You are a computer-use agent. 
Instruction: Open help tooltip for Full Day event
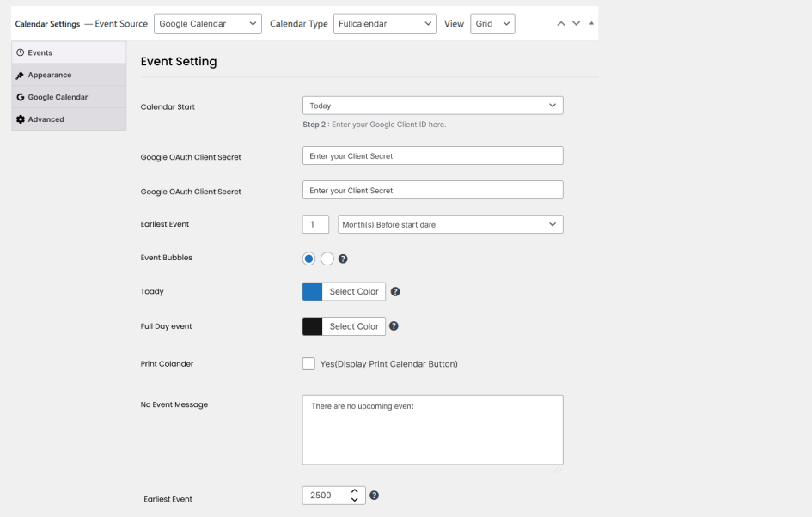tap(395, 326)
